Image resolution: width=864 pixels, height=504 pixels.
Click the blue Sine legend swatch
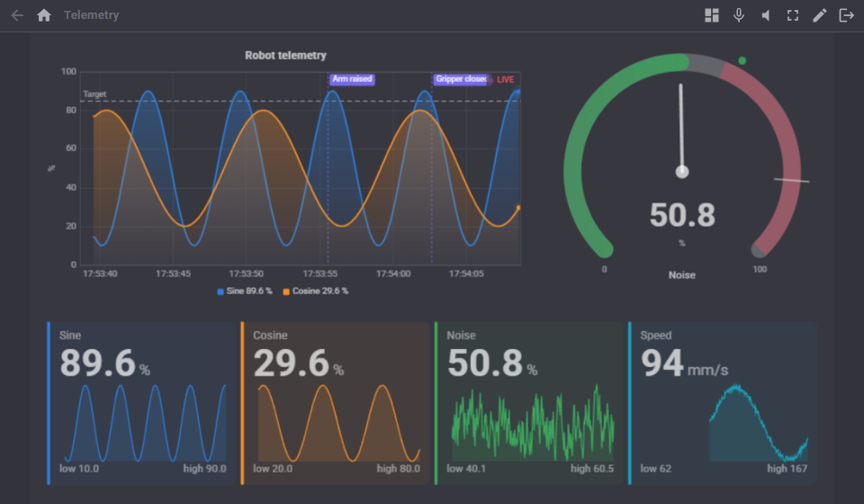(x=220, y=292)
